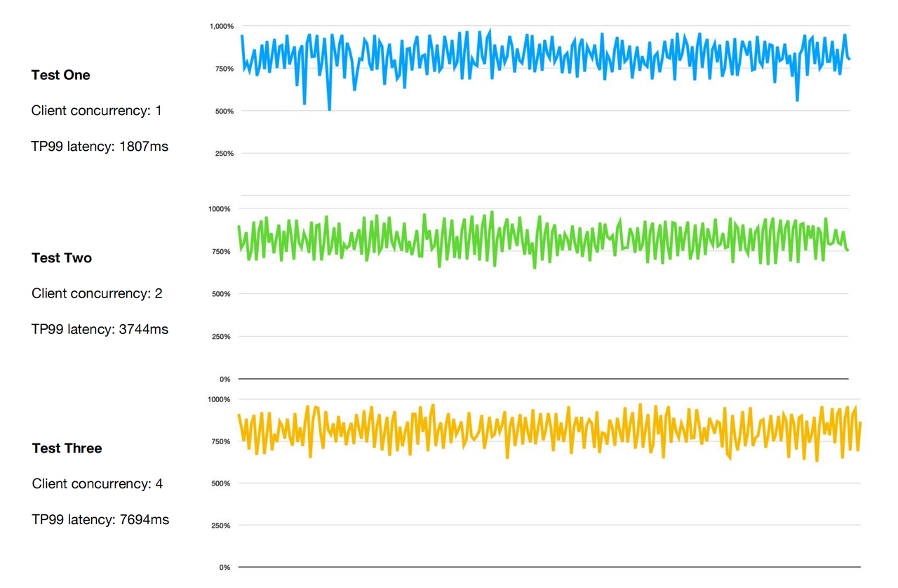Click the Test Three heading
This screenshot has width=898, height=588.
pos(66,448)
